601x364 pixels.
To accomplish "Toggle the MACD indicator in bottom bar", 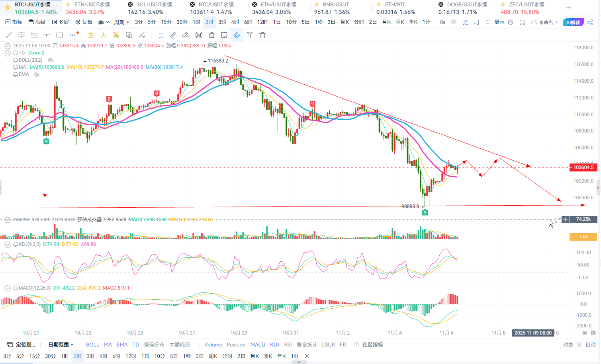I will [x=258, y=345].
